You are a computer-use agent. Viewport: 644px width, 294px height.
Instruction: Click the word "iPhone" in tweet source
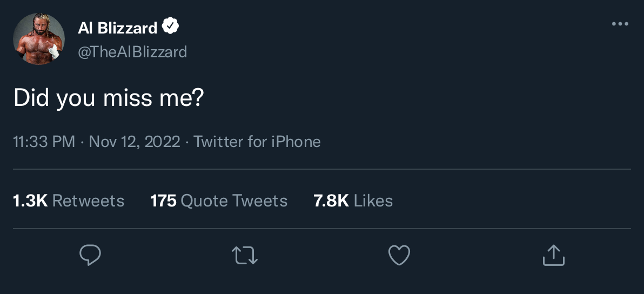(x=296, y=142)
